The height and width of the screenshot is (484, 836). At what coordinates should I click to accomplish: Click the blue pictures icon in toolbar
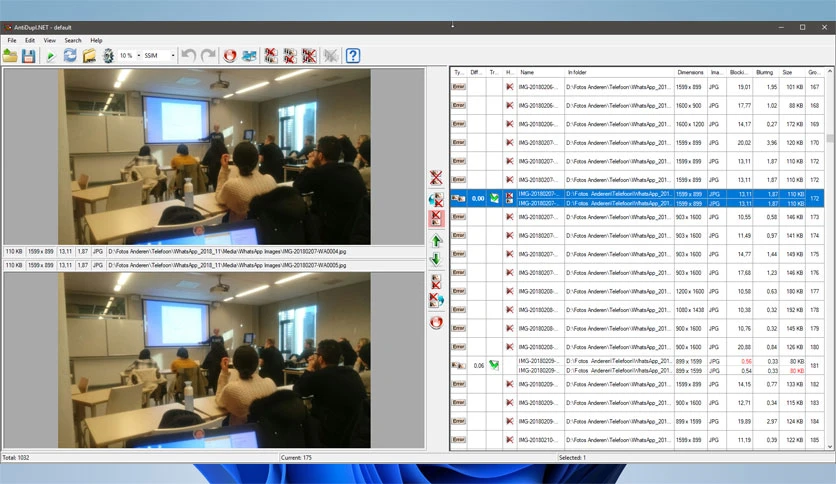click(x=249, y=55)
